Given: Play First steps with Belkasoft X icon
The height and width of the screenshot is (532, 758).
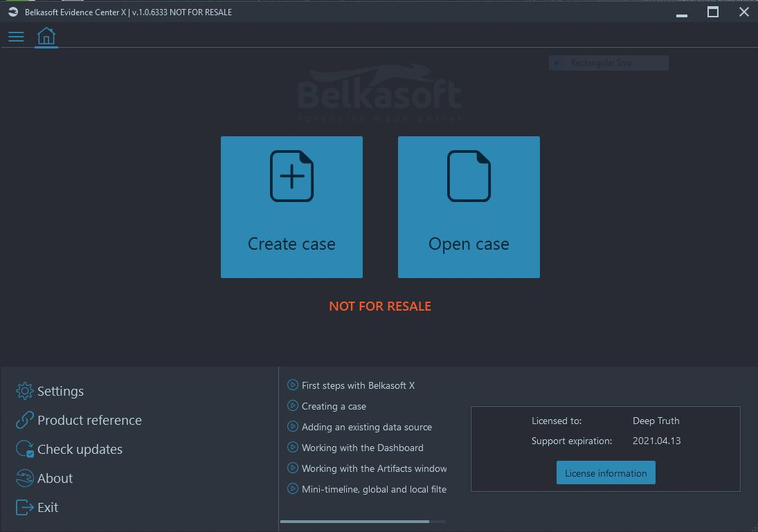Looking at the screenshot, I should (292, 385).
